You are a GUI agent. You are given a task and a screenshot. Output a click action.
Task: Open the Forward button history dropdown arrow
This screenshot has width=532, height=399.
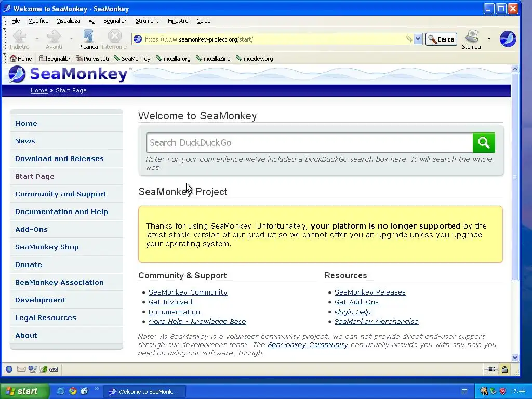[x=71, y=39]
